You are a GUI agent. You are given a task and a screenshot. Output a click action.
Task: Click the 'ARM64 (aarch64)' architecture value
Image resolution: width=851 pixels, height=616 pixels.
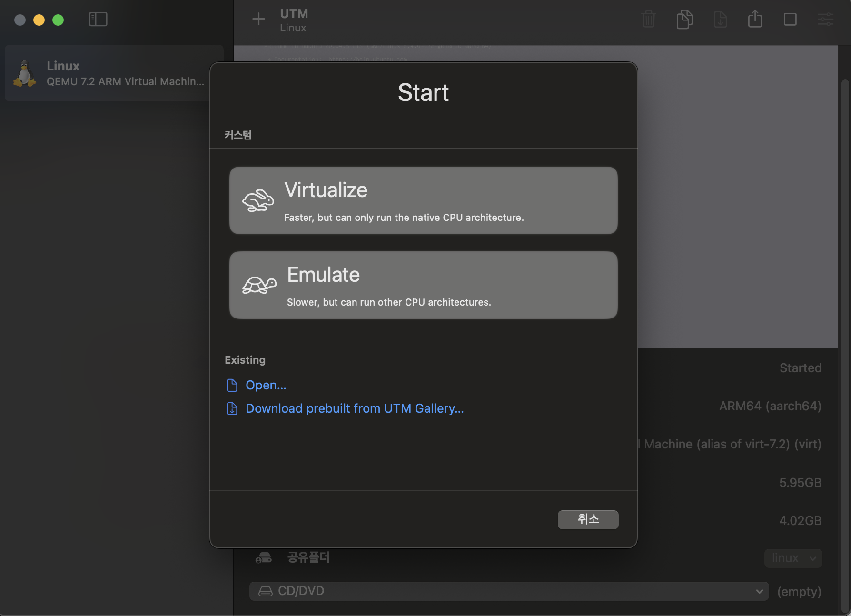770,406
